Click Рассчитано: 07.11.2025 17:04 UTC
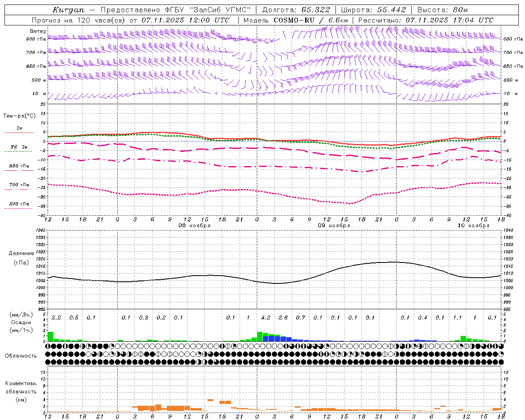This screenshot has width=525, height=420. click(x=426, y=20)
